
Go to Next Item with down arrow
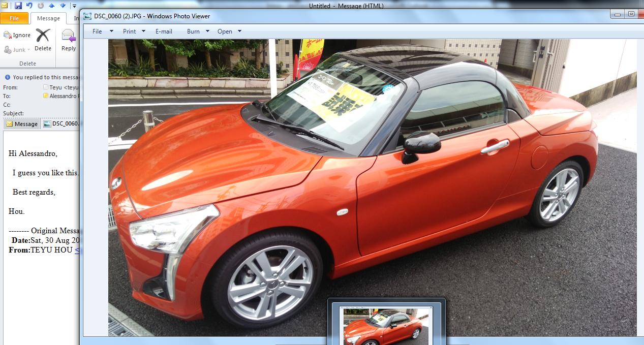click(63, 6)
